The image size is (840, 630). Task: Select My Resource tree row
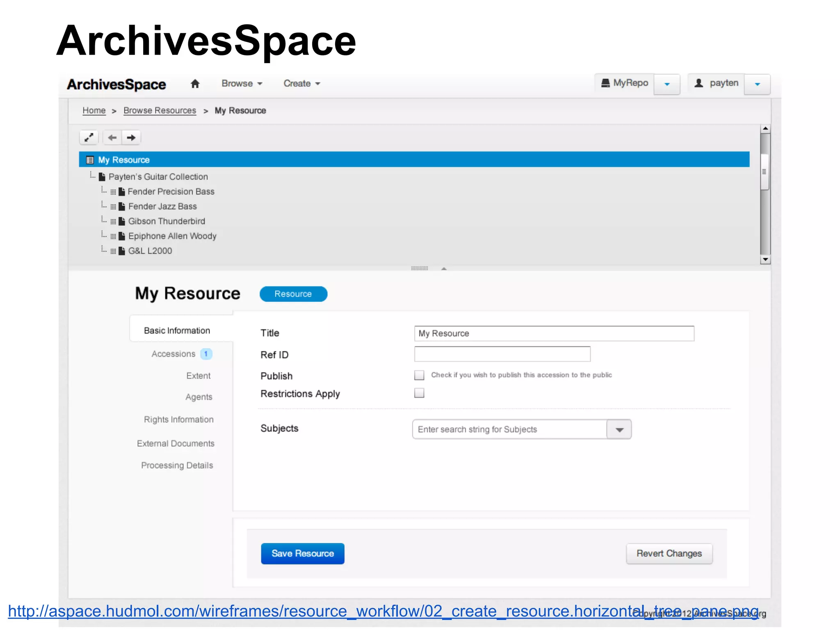414,160
